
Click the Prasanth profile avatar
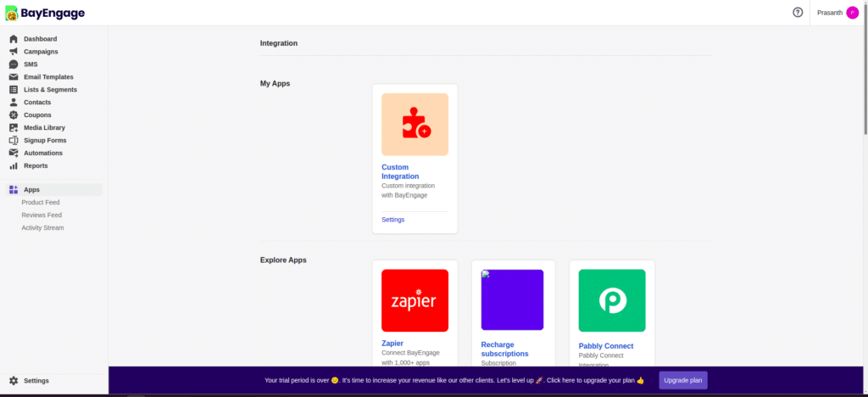click(852, 13)
